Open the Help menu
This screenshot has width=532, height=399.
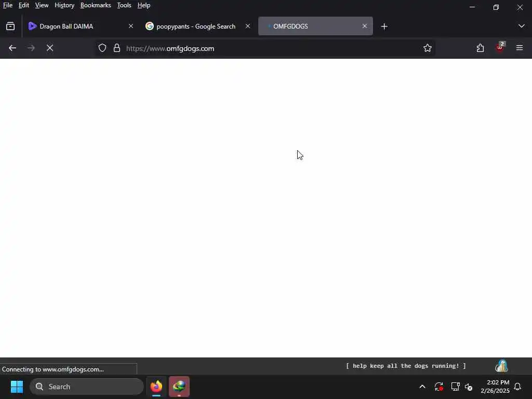(144, 5)
